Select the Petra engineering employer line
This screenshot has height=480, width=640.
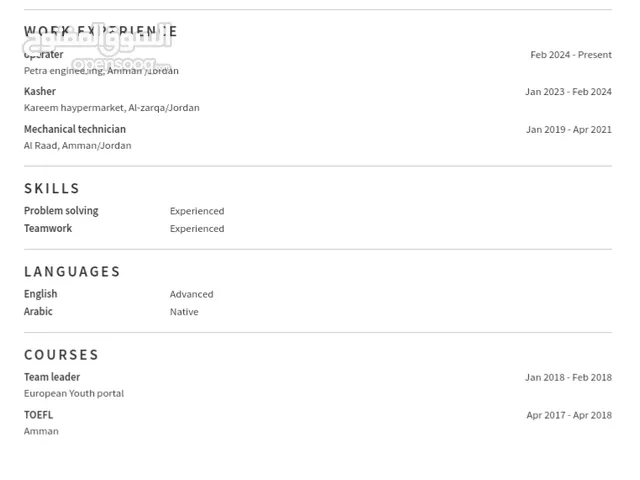pyautogui.click(x=101, y=71)
